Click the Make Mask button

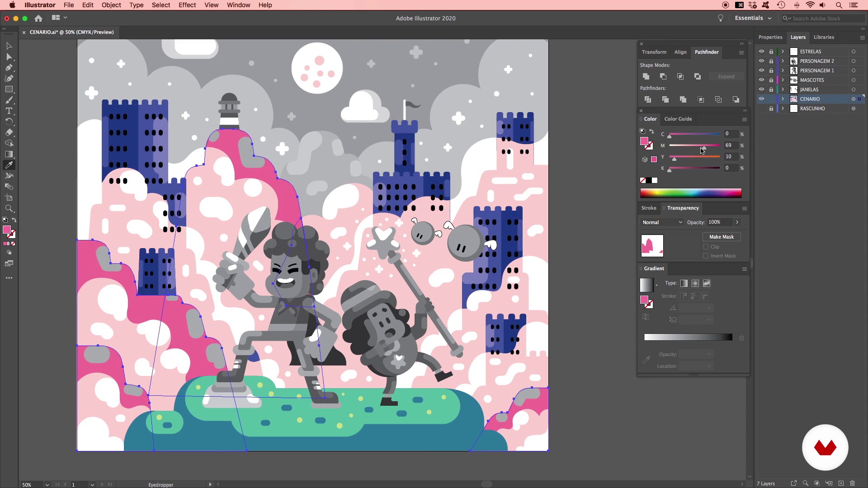[x=721, y=237]
